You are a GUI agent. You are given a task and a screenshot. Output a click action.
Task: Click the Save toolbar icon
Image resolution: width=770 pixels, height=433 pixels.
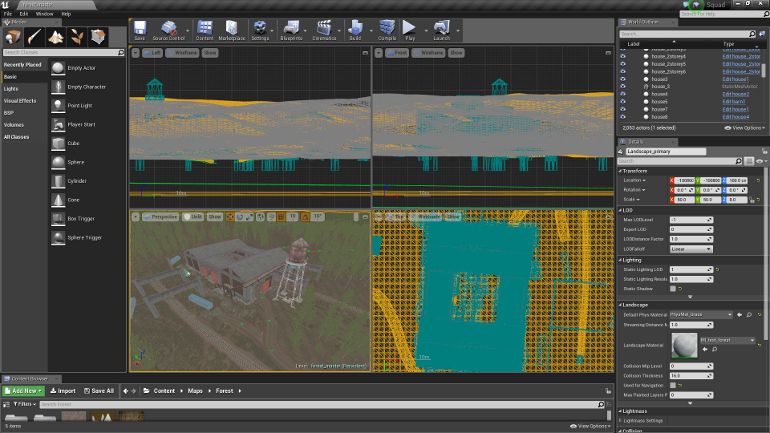pos(140,29)
